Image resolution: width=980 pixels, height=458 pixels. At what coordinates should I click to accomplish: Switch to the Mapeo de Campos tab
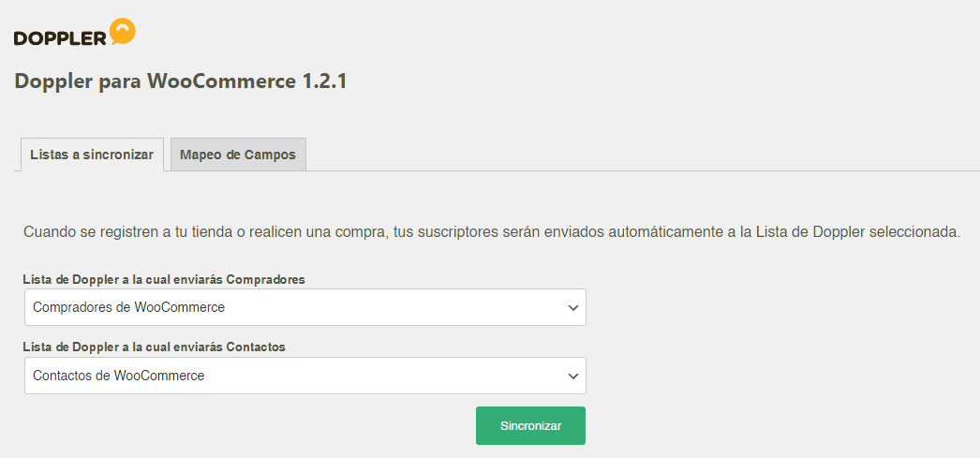pyautogui.click(x=238, y=155)
